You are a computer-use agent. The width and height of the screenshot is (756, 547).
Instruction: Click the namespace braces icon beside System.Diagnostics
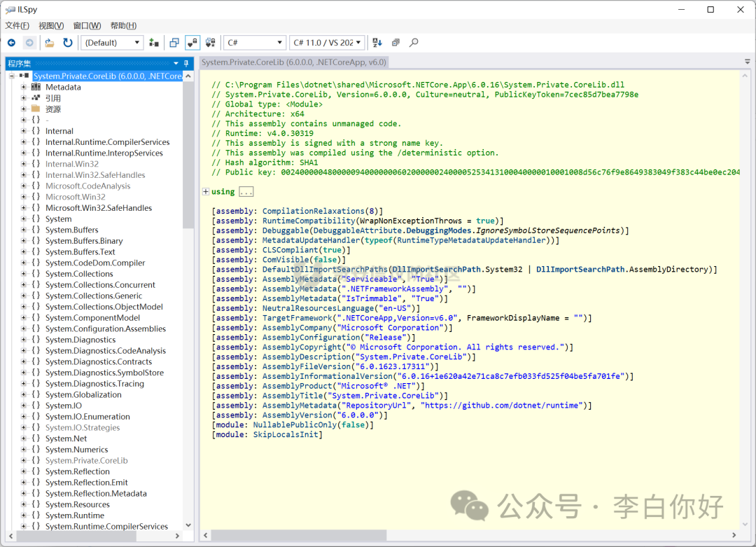[36, 340]
